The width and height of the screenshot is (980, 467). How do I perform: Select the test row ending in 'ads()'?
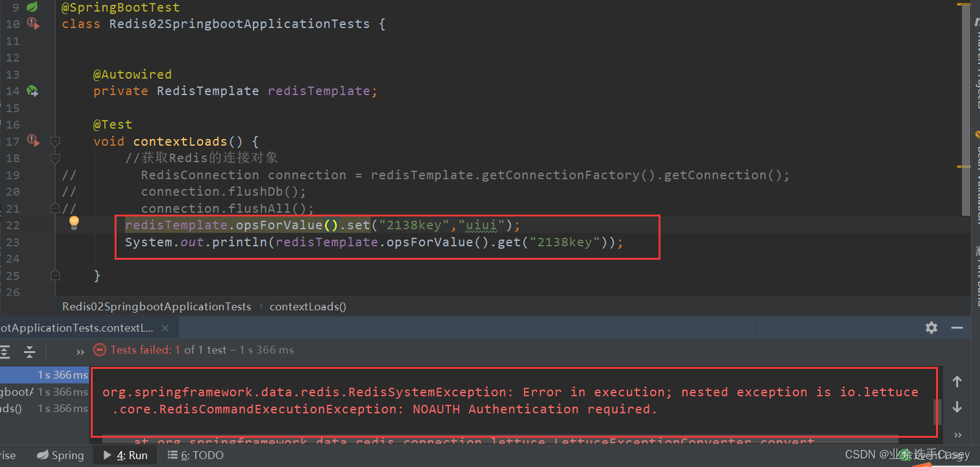click(x=45, y=408)
